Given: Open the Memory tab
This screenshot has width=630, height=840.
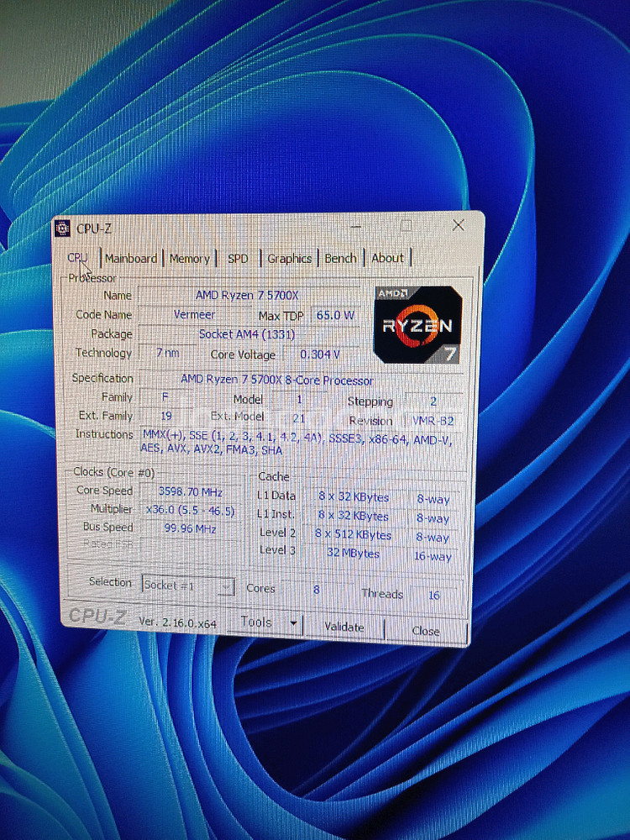Looking at the screenshot, I should pyautogui.click(x=189, y=259).
